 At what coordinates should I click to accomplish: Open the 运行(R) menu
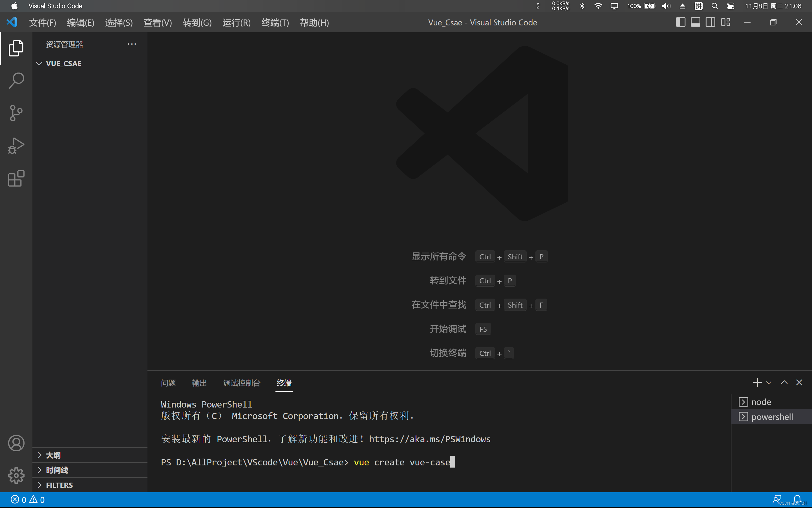pos(236,23)
